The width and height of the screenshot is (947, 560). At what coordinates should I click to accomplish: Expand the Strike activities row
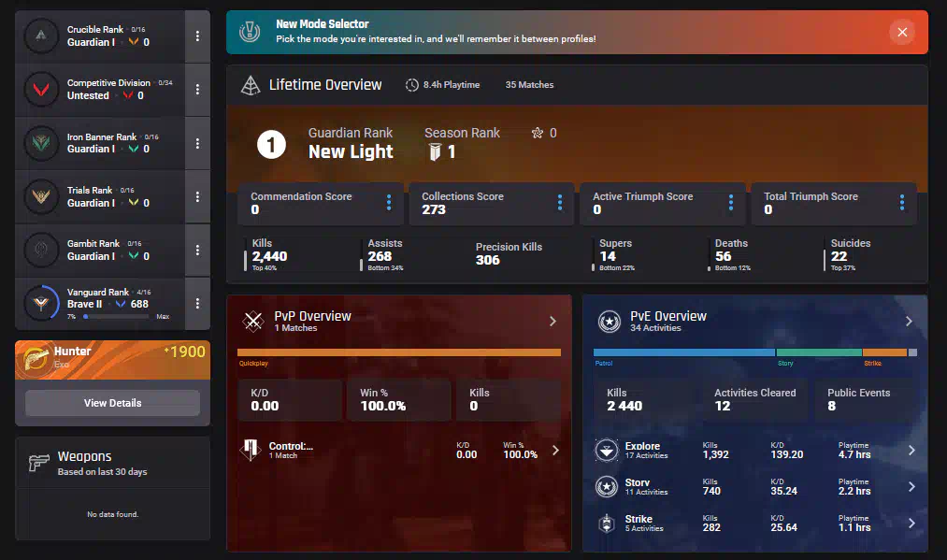[911, 524]
